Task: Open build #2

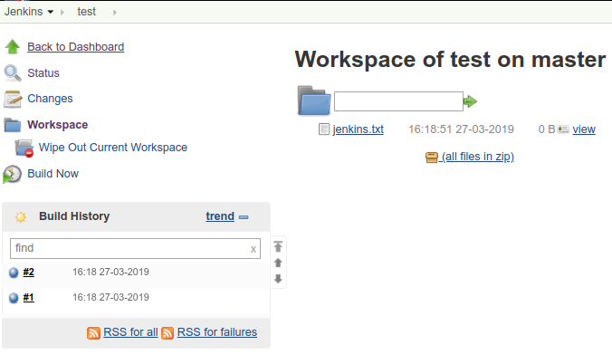Action: click(28, 273)
